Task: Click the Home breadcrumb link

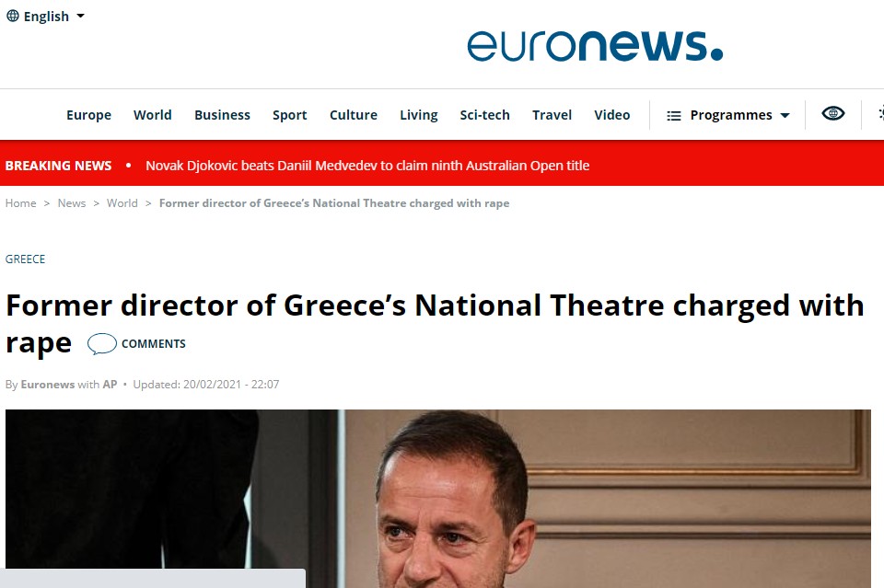Action: click(20, 203)
